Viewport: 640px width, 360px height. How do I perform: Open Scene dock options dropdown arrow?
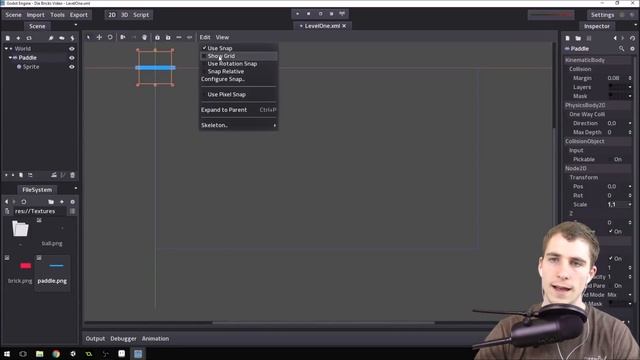(x=76, y=25)
